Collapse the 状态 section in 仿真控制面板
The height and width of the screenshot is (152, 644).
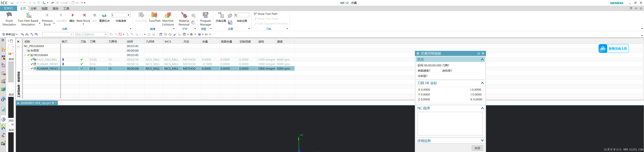[x=482, y=59]
